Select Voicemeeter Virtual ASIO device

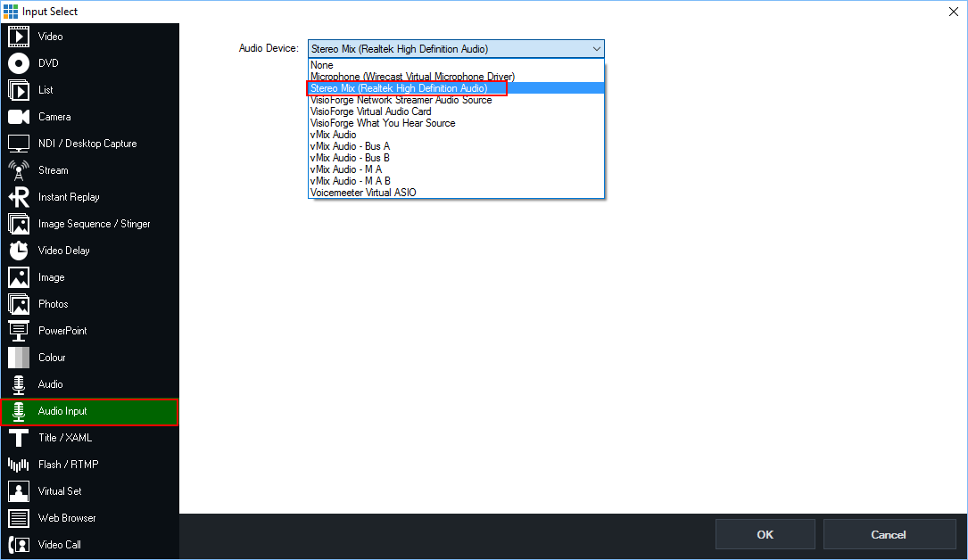456,193
